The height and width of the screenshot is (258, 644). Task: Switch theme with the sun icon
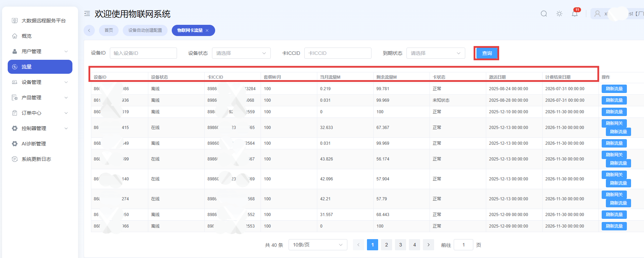[559, 14]
